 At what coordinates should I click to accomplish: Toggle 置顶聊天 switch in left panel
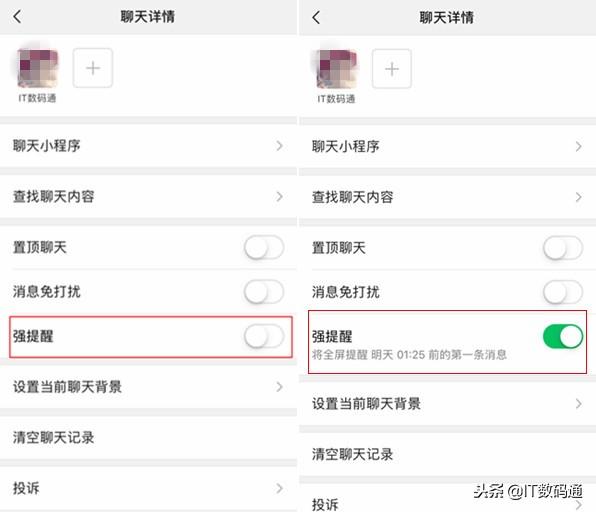264,248
